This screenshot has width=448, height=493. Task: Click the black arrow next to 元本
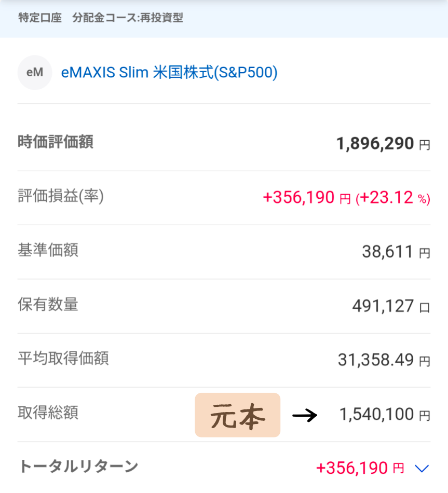coord(305,415)
